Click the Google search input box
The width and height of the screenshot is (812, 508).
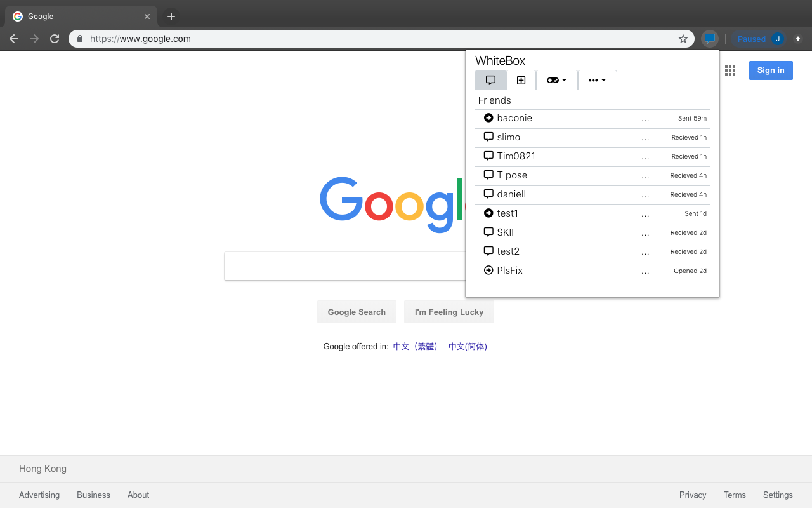click(x=345, y=266)
